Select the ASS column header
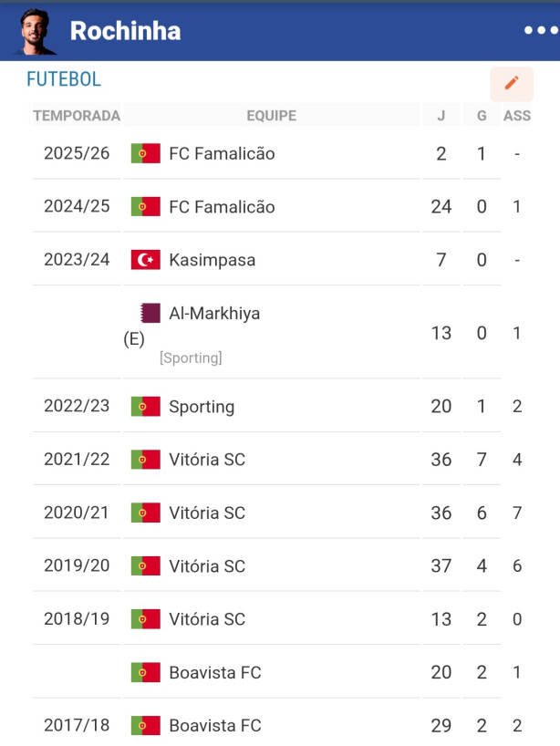Screen dimensions: 560x746 tap(517, 116)
